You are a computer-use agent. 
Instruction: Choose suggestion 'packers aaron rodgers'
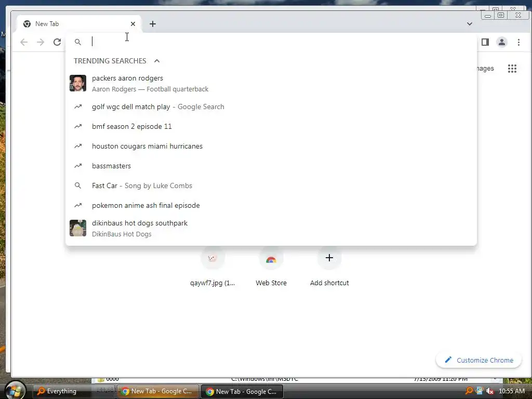pyautogui.click(x=271, y=84)
